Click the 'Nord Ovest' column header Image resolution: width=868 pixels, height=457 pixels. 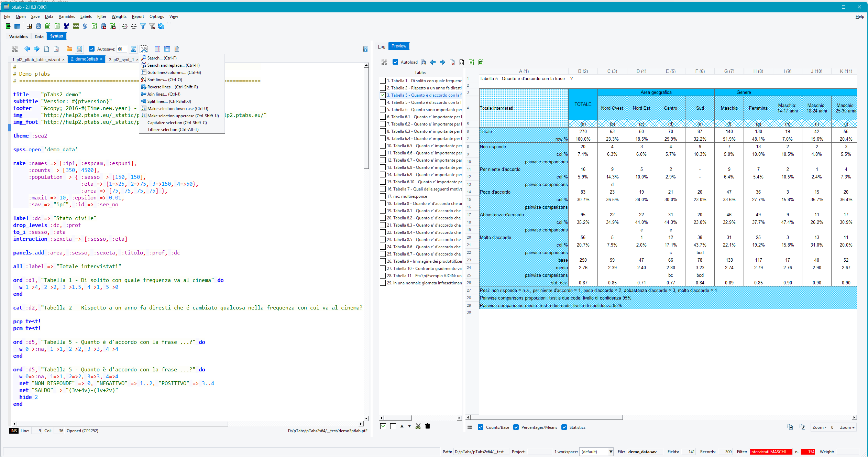[612, 108]
